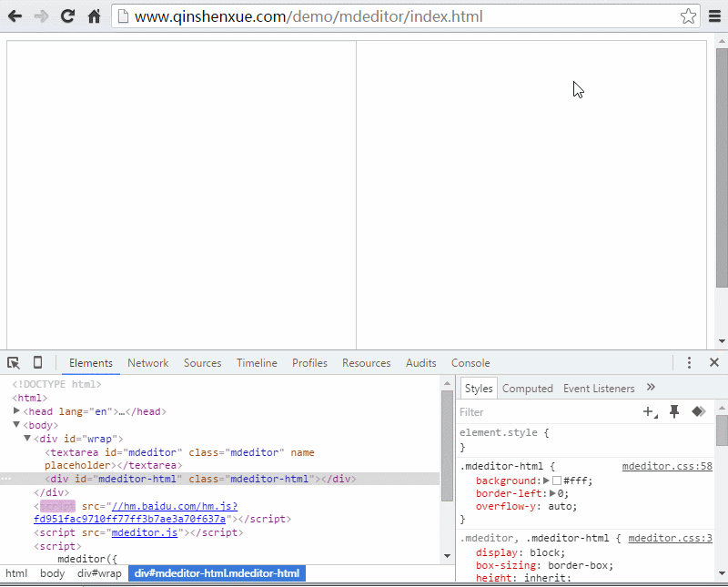Click the overflow-y: auto value

tap(562, 506)
